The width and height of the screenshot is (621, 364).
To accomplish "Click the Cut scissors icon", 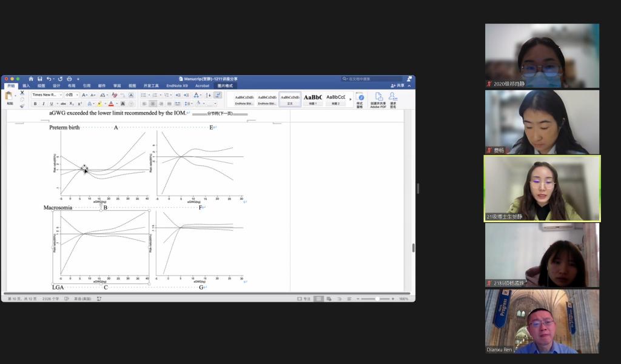I will point(22,93).
